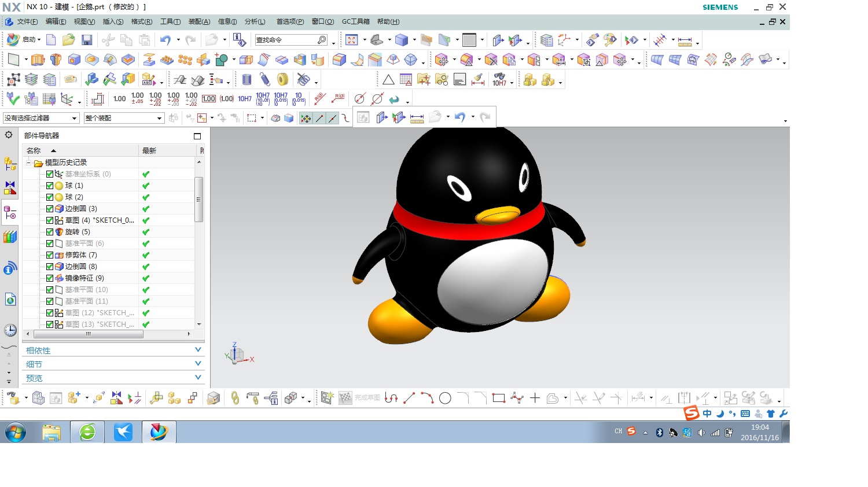Click the 名称 column header
The image size is (868, 487).
pyautogui.click(x=81, y=150)
